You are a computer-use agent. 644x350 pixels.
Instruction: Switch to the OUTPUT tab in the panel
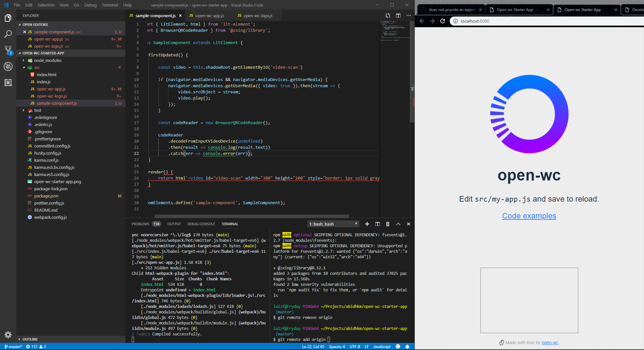pos(174,224)
